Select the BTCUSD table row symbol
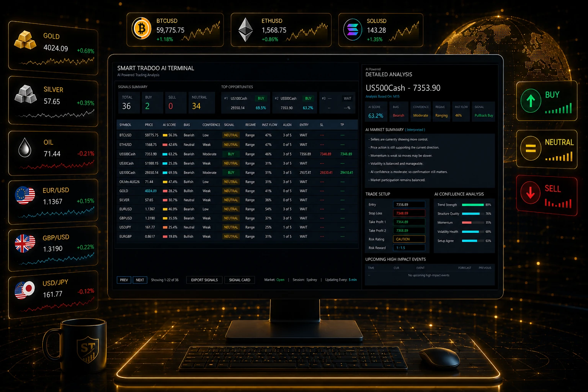This screenshot has height=392, width=588. coord(125,135)
